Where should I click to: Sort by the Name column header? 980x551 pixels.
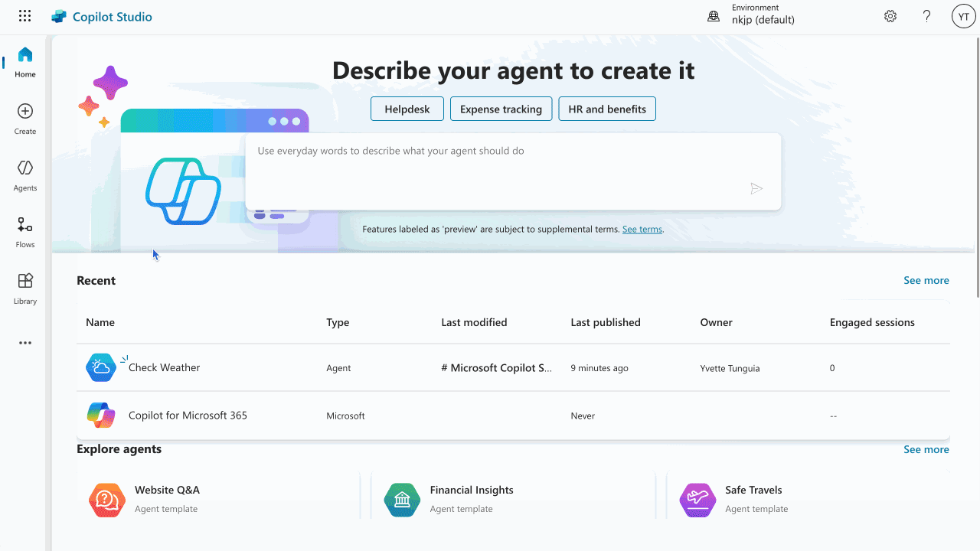100,322
